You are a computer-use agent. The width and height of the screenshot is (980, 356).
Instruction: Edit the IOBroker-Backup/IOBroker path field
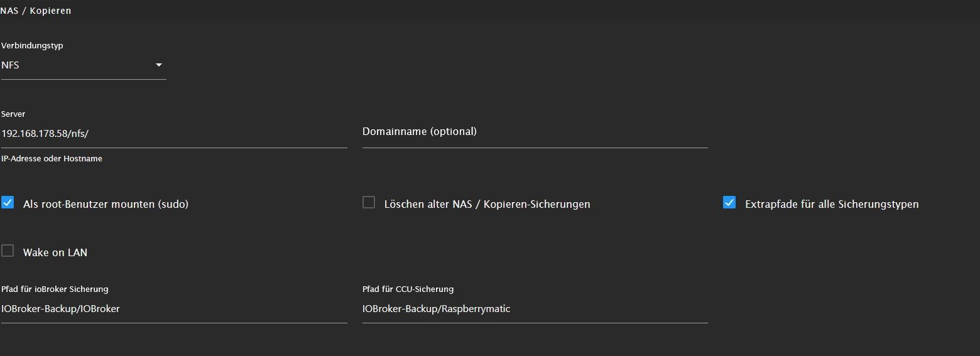(x=174, y=309)
